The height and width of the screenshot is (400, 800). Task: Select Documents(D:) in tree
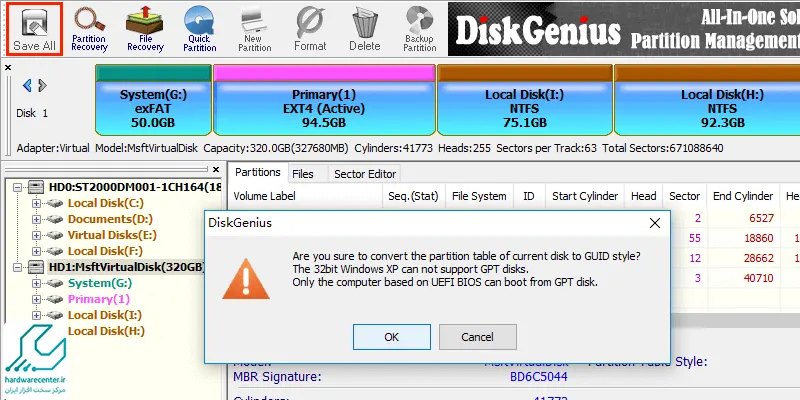click(x=110, y=219)
